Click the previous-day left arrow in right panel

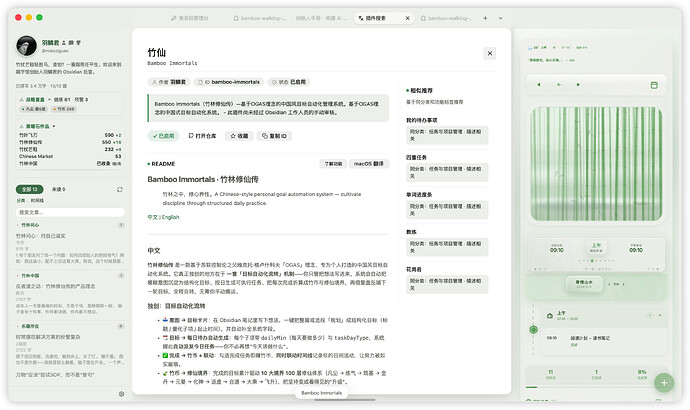(539, 84)
